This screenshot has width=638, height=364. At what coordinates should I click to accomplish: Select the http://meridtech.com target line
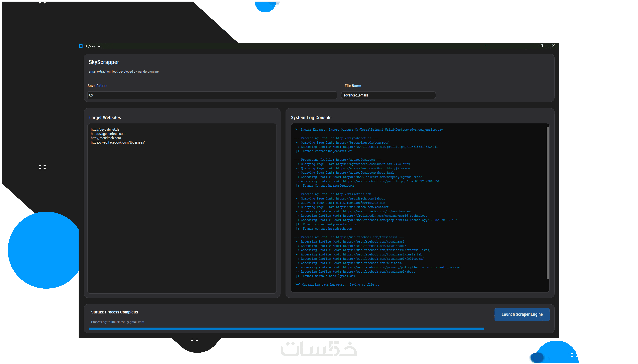click(x=106, y=138)
